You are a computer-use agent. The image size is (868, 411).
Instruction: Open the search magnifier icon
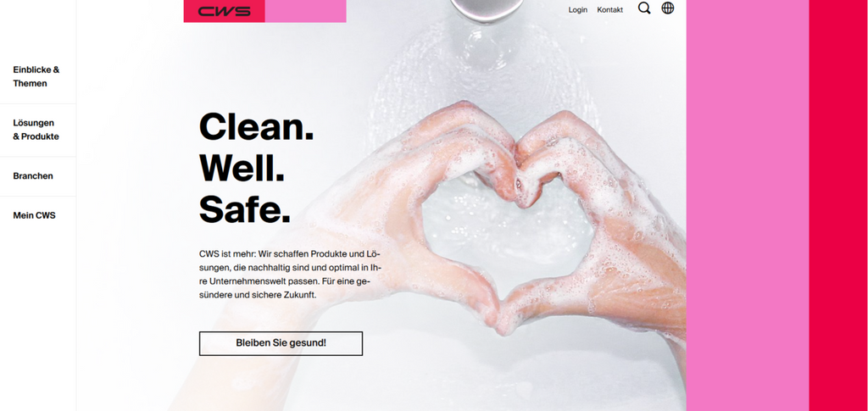(644, 8)
